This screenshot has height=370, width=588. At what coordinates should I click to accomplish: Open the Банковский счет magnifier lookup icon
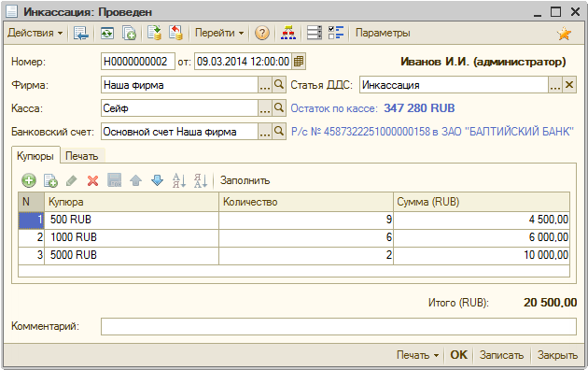[279, 132]
